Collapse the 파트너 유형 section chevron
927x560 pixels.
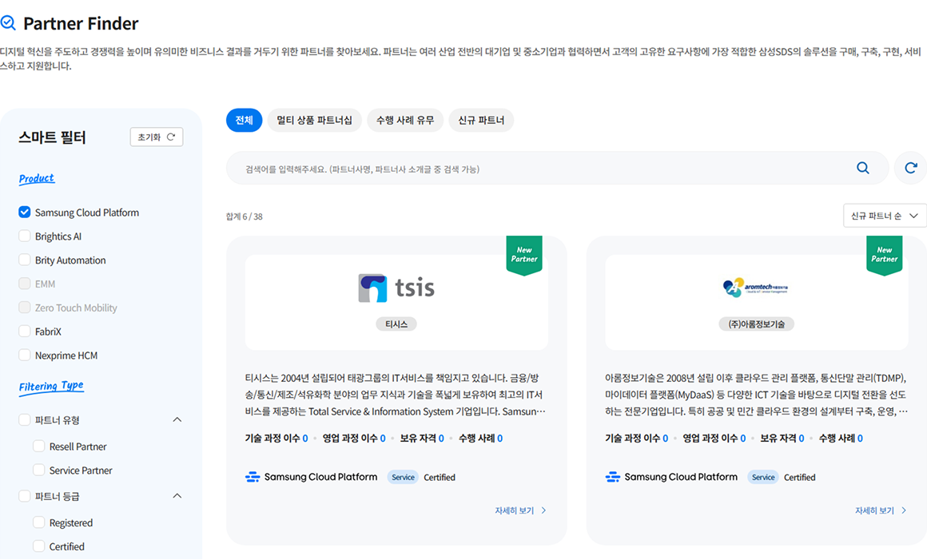[x=177, y=419]
